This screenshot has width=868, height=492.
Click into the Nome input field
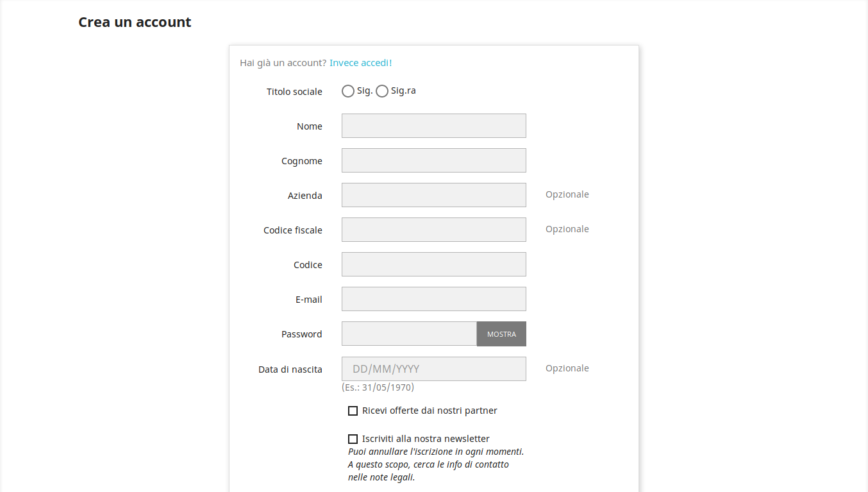433,126
